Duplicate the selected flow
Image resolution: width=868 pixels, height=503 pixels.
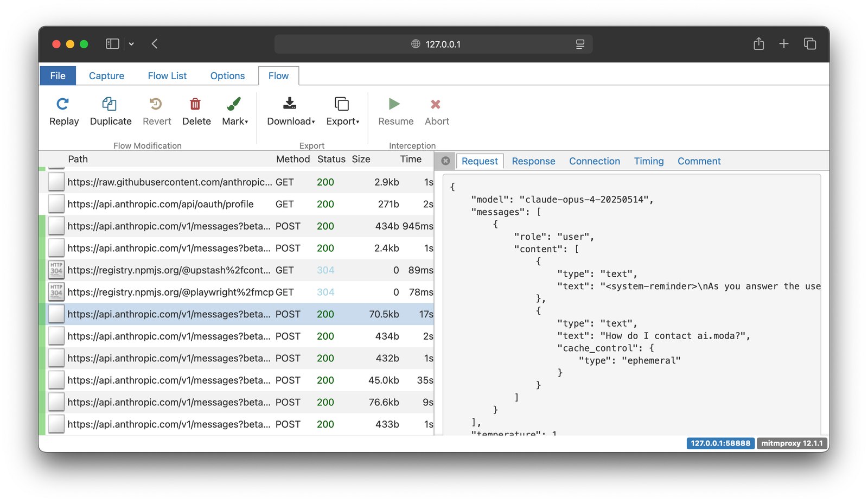[x=110, y=111]
